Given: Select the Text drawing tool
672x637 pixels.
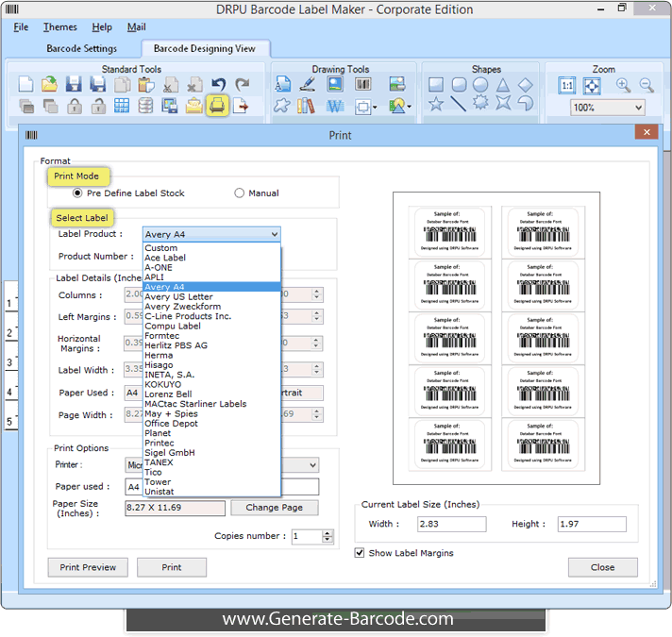Looking at the screenshot, I should (283, 84).
